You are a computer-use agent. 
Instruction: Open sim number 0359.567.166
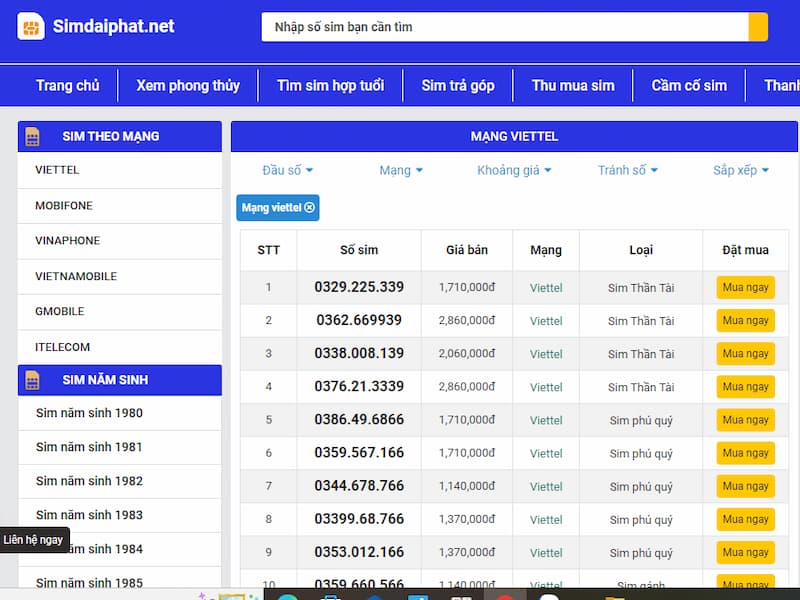(359, 453)
